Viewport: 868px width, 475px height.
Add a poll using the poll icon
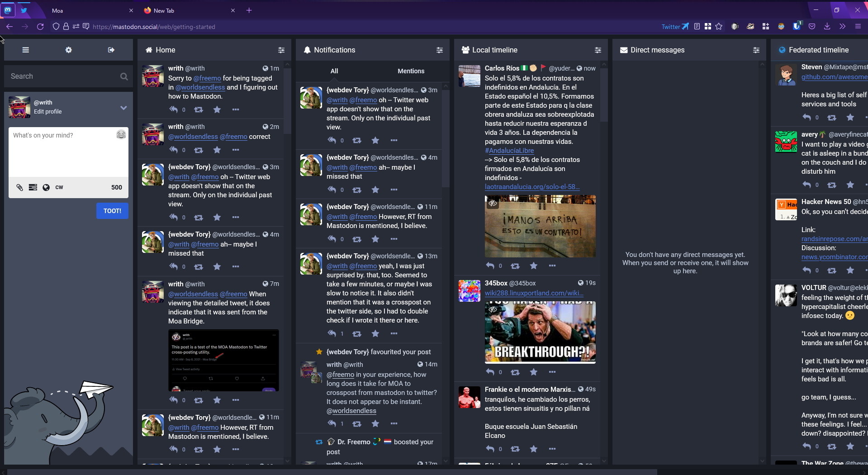point(33,187)
